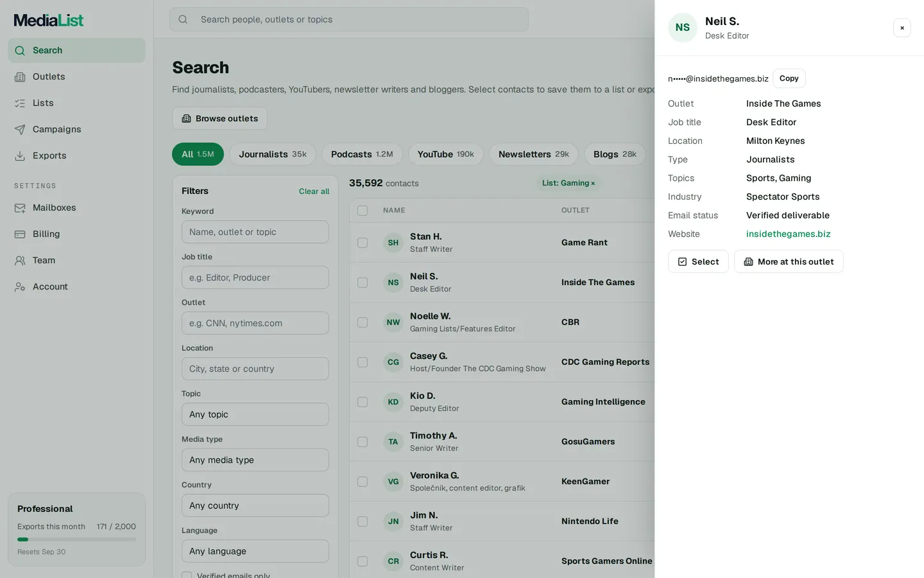The width and height of the screenshot is (924, 578).
Task: Click the Browse outlets button
Action: pyautogui.click(x=219, y=118)
